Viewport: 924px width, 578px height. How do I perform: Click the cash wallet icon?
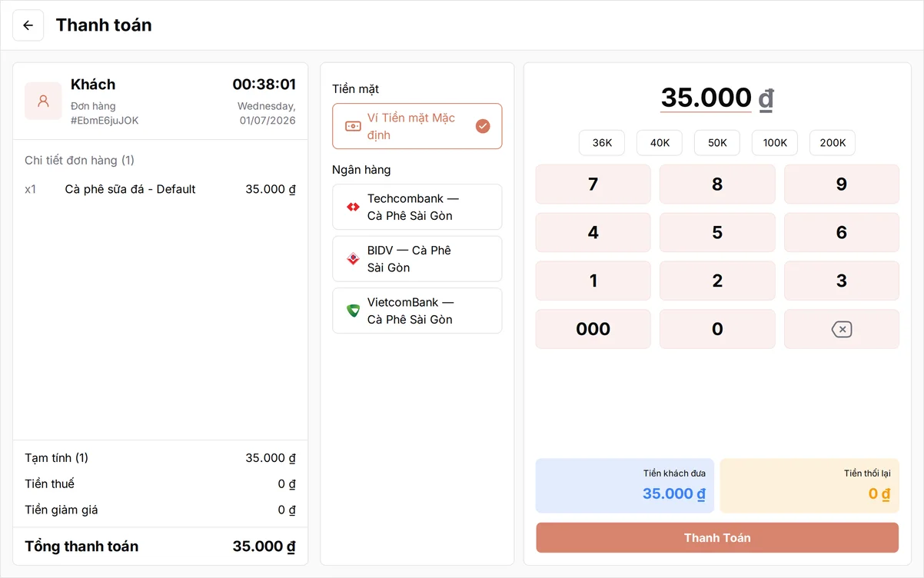(x=353, y=126)
